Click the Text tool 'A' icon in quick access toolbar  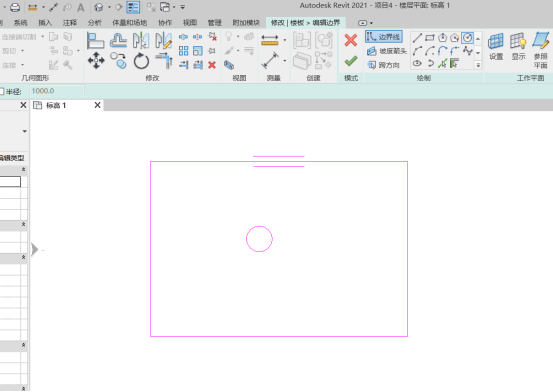(81, 7)
